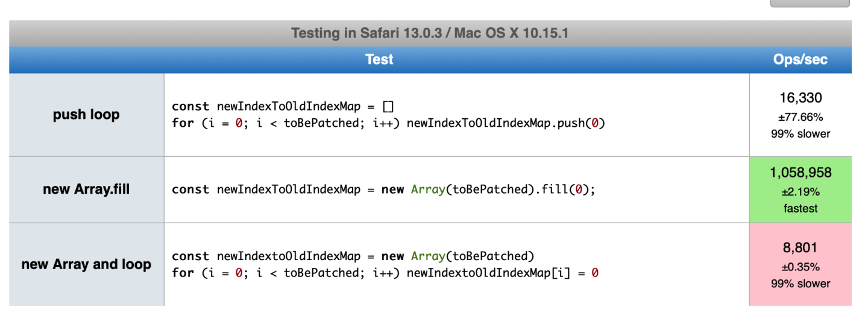Click the "Ops/sec" column header
Viewport: 868px width, 312px height.
[x=800, y=60]
